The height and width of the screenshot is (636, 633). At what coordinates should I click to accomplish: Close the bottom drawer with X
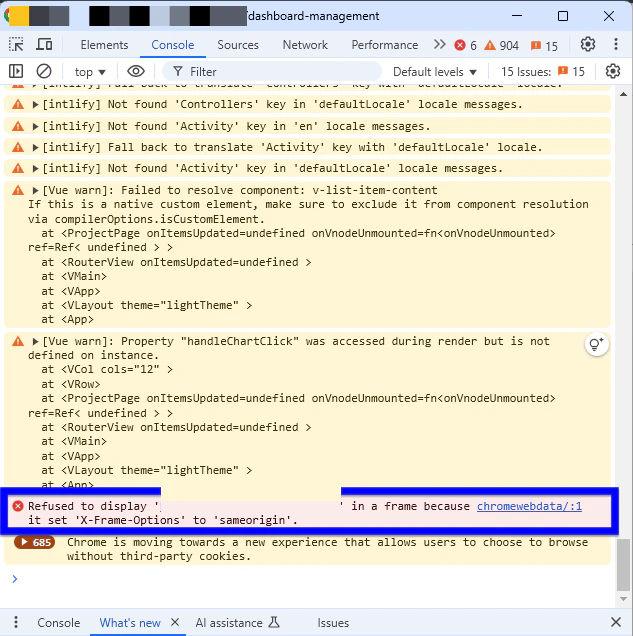(x=616, y=622)
